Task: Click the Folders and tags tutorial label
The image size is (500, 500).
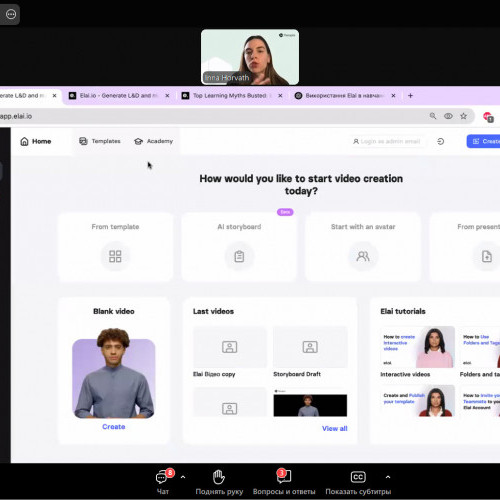Action: tap(480, 374)
